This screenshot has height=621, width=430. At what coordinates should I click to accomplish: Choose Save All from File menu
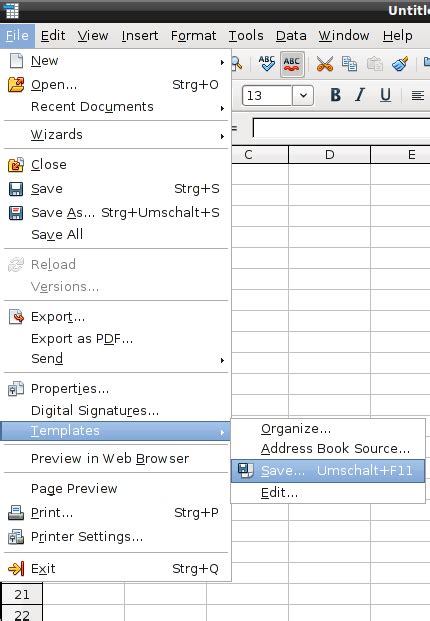tap(57, 234)
